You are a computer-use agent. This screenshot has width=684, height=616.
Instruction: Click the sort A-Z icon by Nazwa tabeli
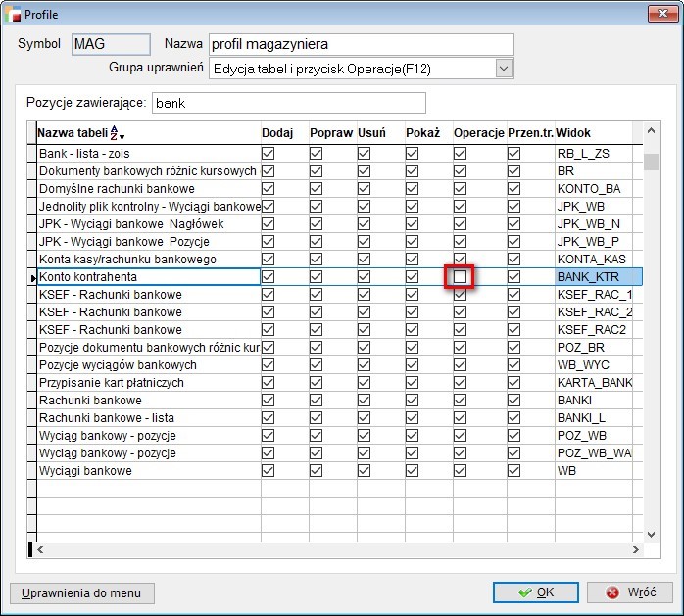118,132
